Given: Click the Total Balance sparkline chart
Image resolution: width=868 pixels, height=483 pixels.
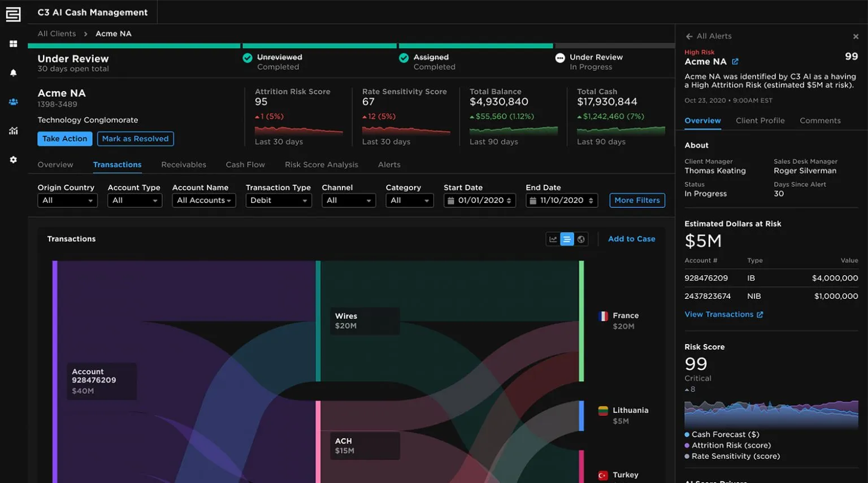Looking at the screenshot, I should pyautogui.click(x=514, y=131).
